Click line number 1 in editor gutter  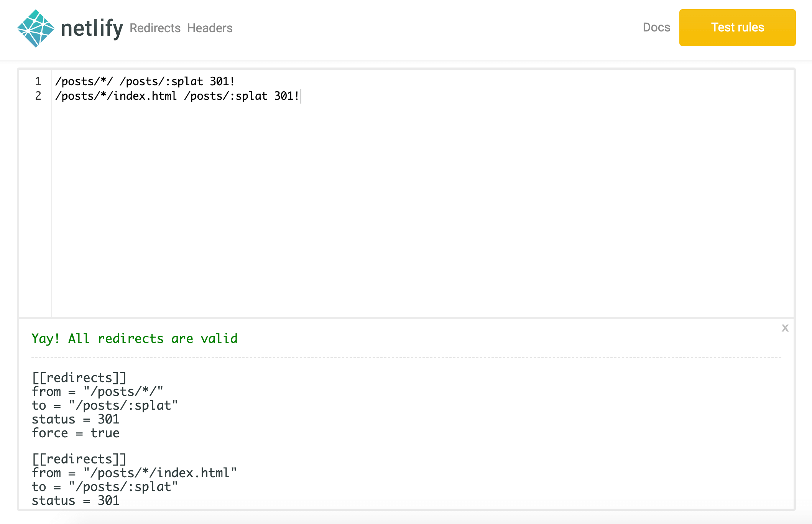[38, 81]
